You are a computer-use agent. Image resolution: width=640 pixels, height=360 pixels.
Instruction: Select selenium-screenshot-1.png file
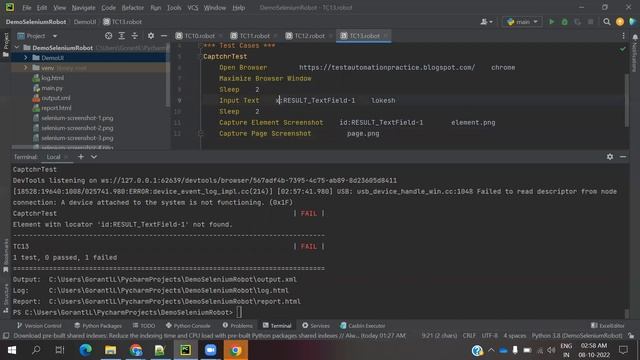77,118
